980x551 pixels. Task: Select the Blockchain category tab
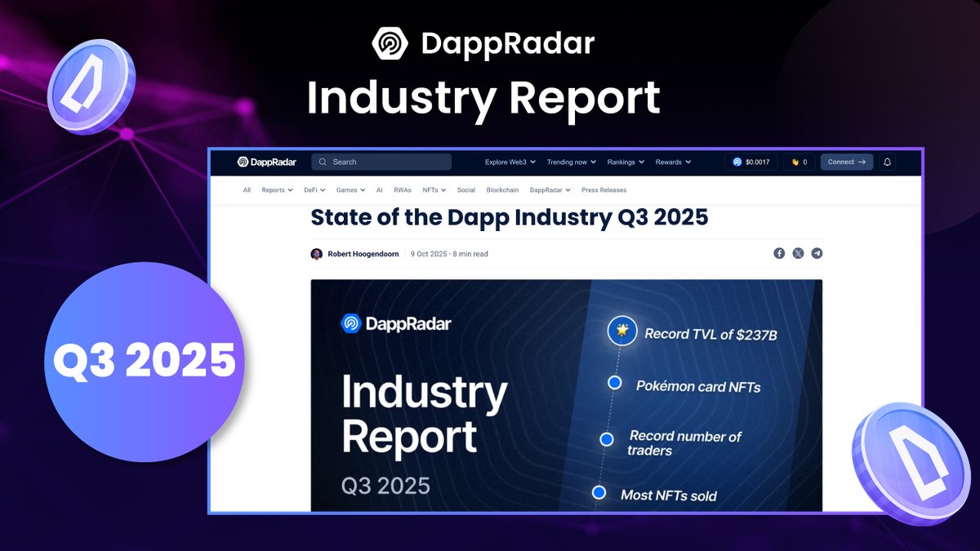point(502,190)
